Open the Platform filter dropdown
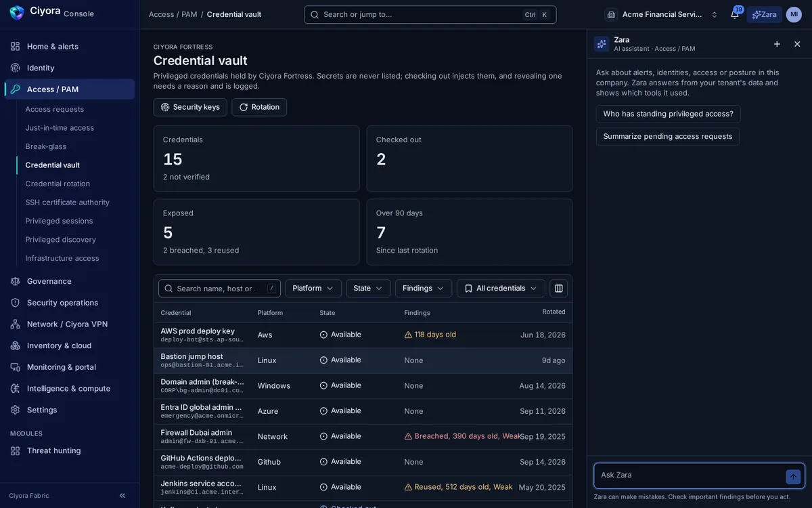The height and width of the screenshot is (508, 812). [x=313, y=289]
